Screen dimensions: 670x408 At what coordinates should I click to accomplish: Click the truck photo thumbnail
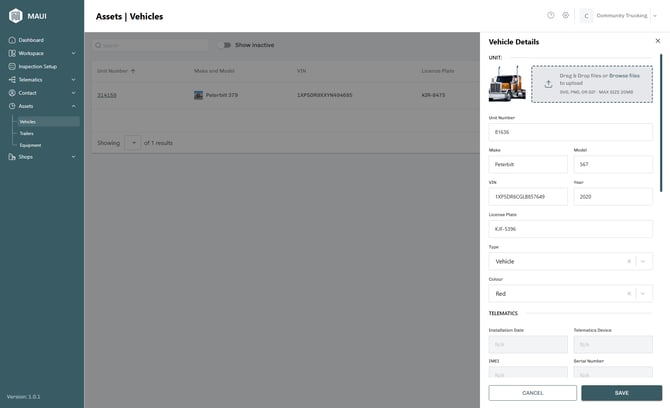pos(507,84)
